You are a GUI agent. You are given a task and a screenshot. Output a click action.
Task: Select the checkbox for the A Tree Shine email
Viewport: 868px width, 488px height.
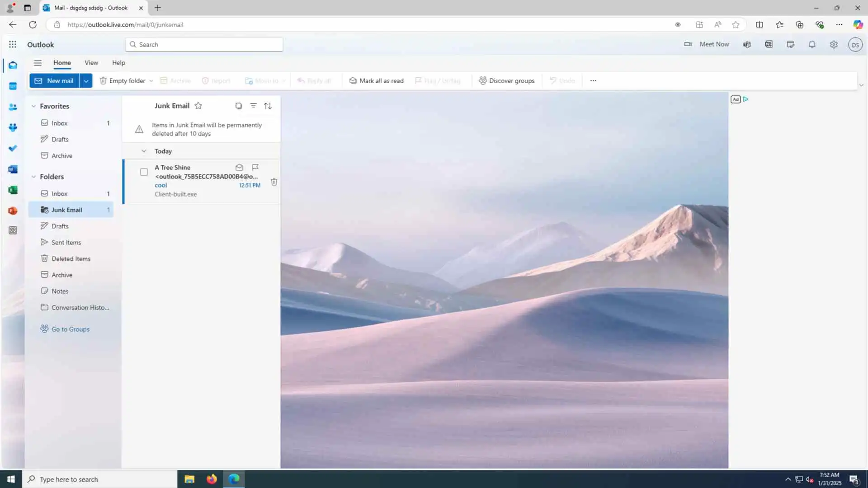[144, 172]
